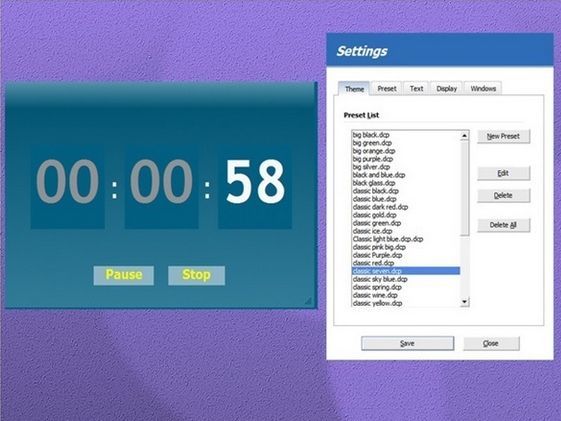Switch to the Windows tab

(x=483, y=88)
